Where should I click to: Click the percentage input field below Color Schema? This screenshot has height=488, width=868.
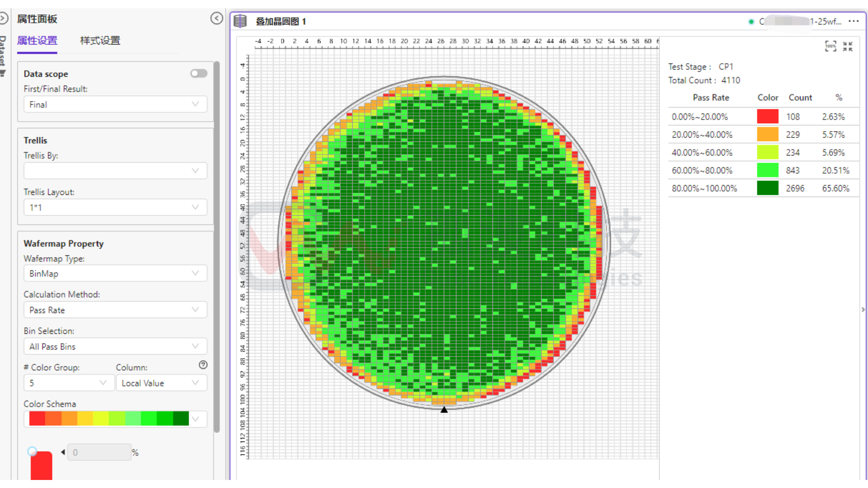click(x=99, y=452)
